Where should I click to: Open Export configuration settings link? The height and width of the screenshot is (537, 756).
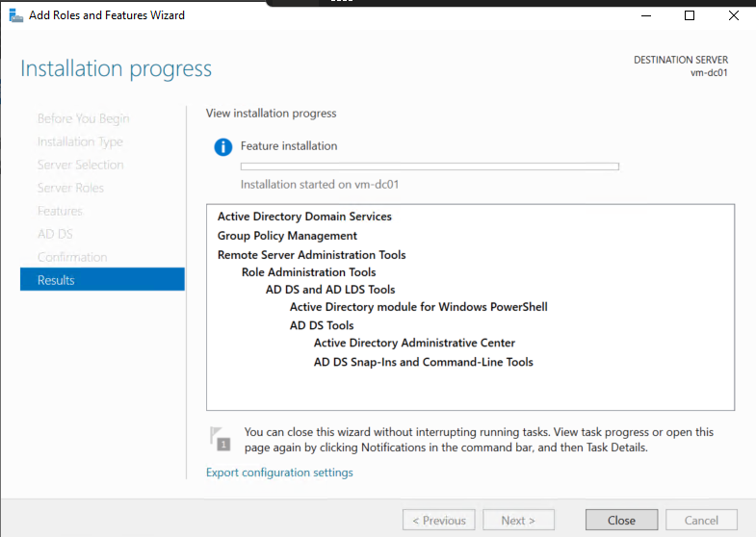[x=279, y=473]
